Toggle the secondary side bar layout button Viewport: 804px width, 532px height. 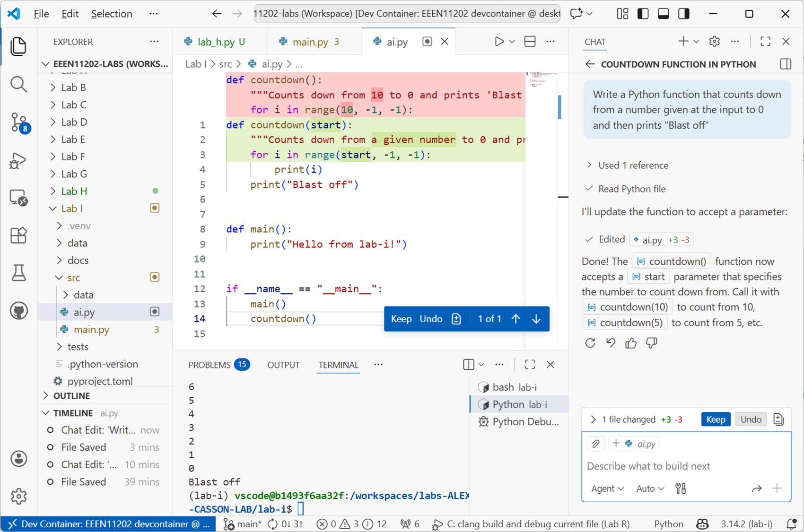tap(684, 14)
